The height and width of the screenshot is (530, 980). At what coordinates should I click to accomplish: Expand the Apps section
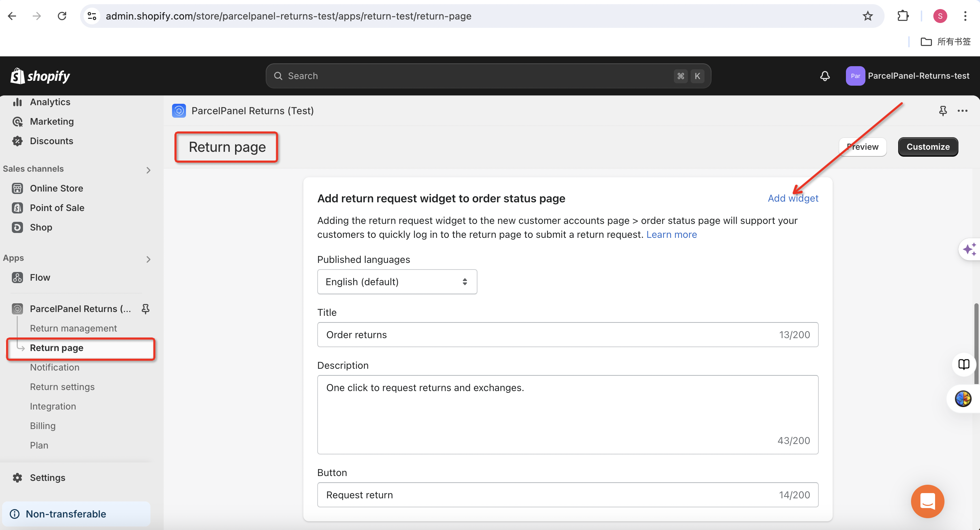coord(148,259)
